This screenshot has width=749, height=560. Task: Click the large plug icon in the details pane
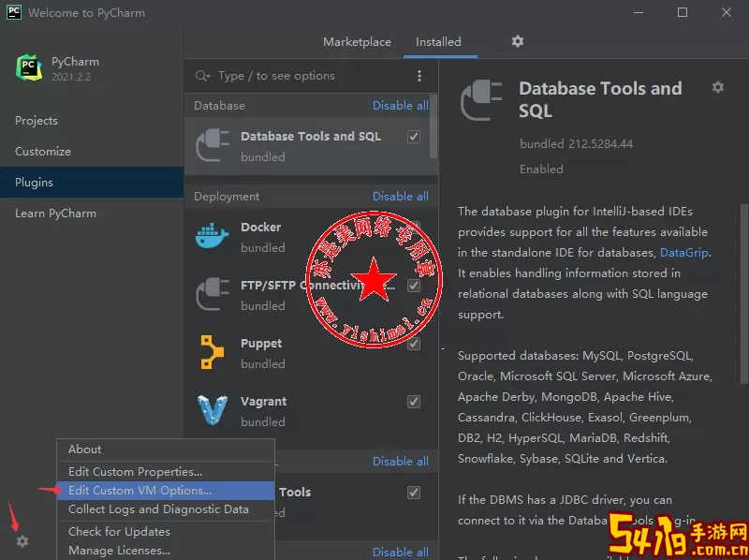coord(481,100)
